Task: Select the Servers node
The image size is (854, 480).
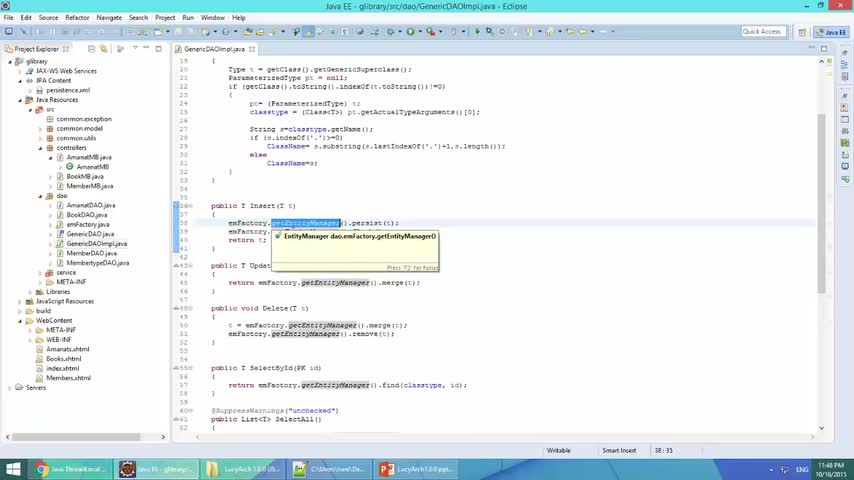Action: [36, 388]
